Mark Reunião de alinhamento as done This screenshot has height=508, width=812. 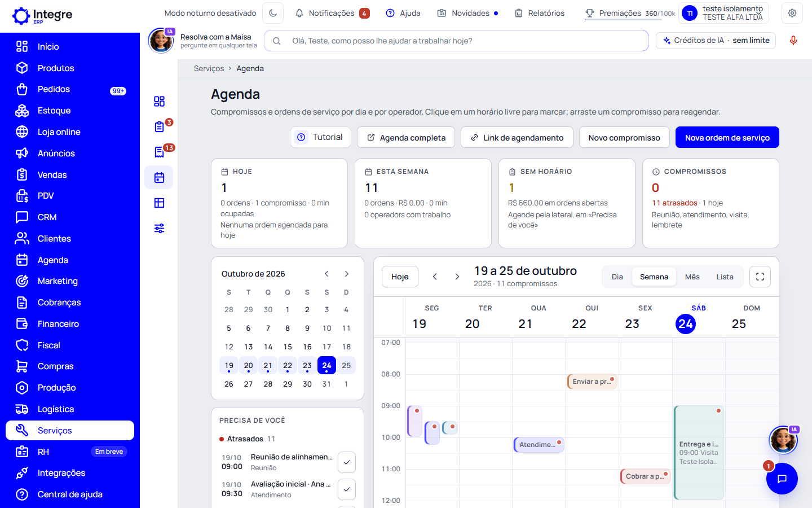(347, 462)
